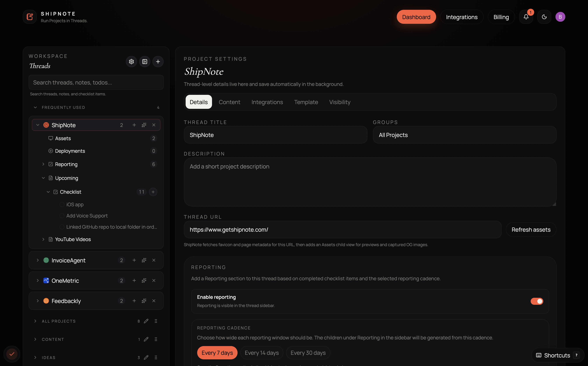The width and height of the screenshot is (588, 366).
Task: Add item to InvoiceAgent thread
Action: [x=134, y=260]
